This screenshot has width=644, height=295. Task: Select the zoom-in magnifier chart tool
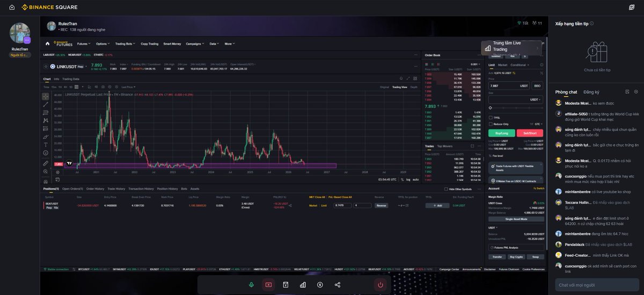[x=46, y=172]
